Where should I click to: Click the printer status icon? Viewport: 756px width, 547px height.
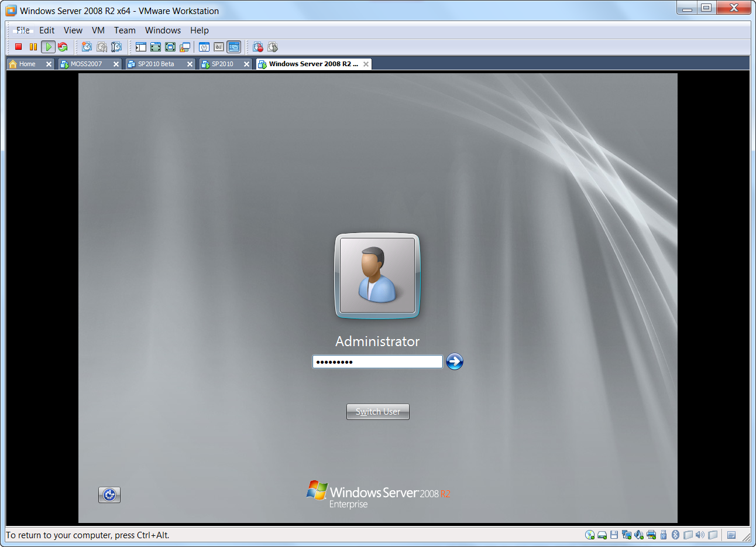point(651,535)
